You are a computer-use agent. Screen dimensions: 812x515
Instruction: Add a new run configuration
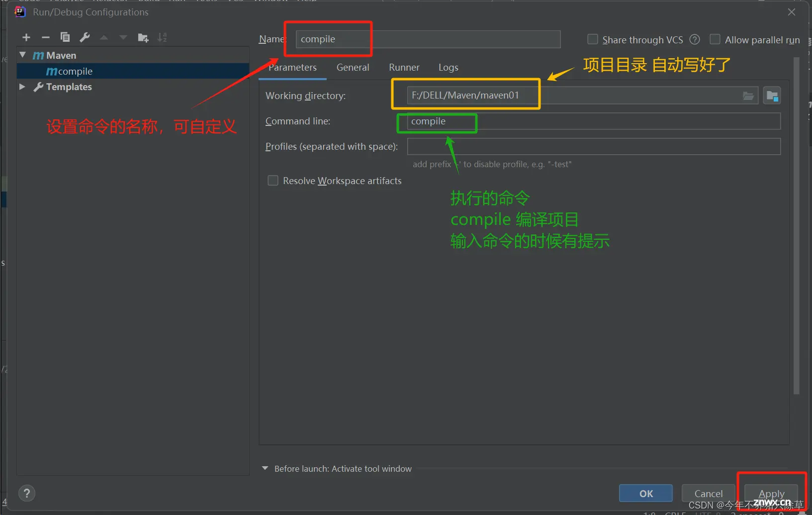tap(26, 37)
